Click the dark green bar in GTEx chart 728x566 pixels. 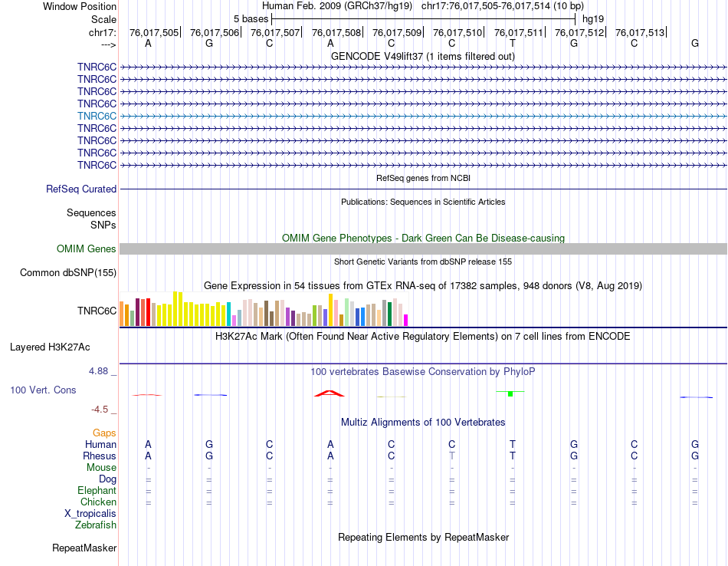(389, 314)
